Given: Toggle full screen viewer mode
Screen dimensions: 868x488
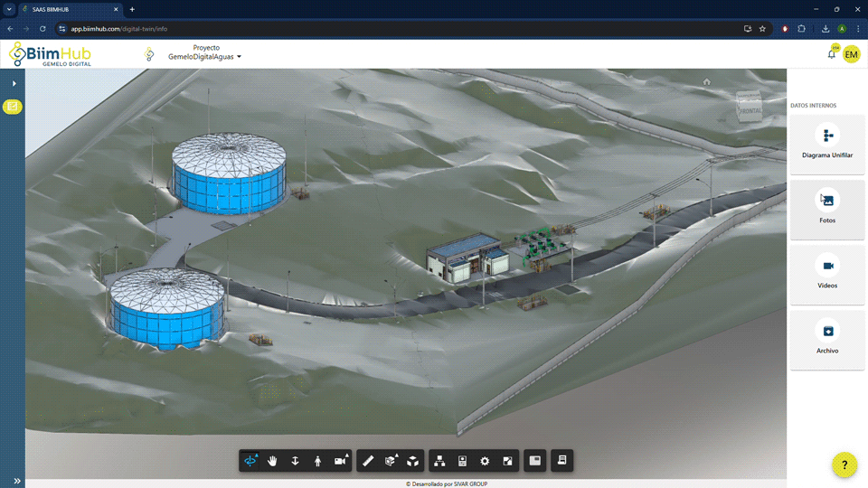Looking at the screenshot, I should pos(507,461).
